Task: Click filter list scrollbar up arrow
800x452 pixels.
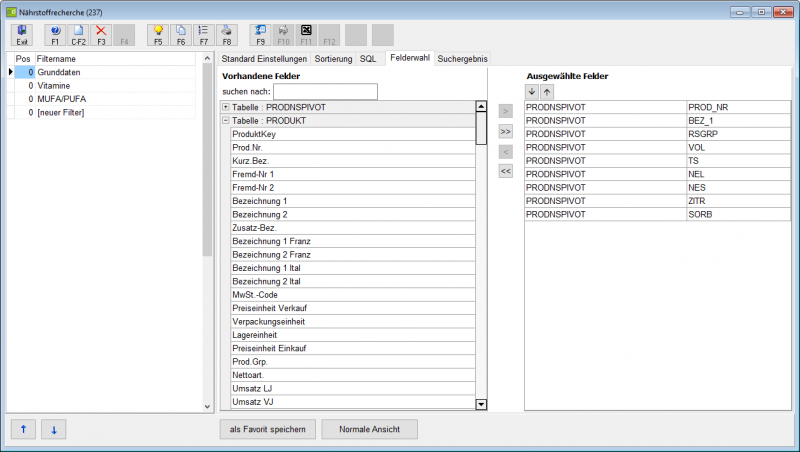Action: 207,58
